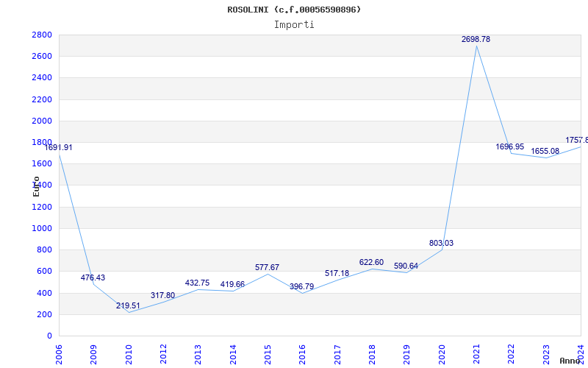
Task: Click the 2009 x-axis year label
Action: click(x=94, y=355)
